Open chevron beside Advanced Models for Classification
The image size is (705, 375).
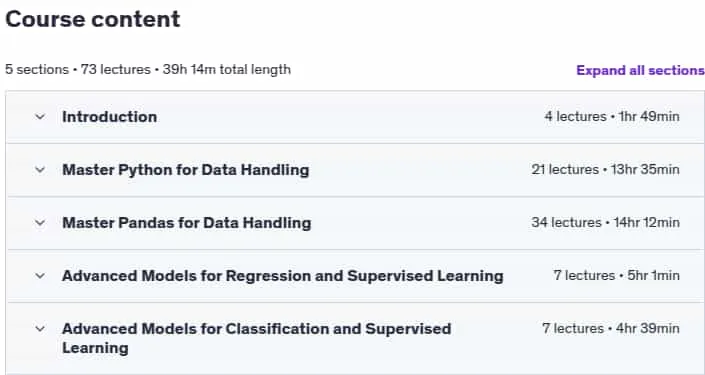click(x=40, y=329)
